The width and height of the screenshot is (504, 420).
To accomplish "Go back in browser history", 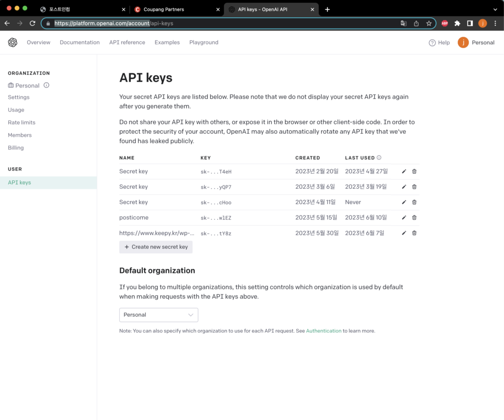I will click(7, 24).
